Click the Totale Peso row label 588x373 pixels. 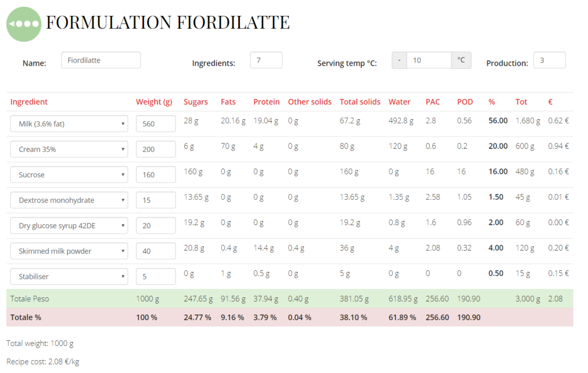pos(30,299)
